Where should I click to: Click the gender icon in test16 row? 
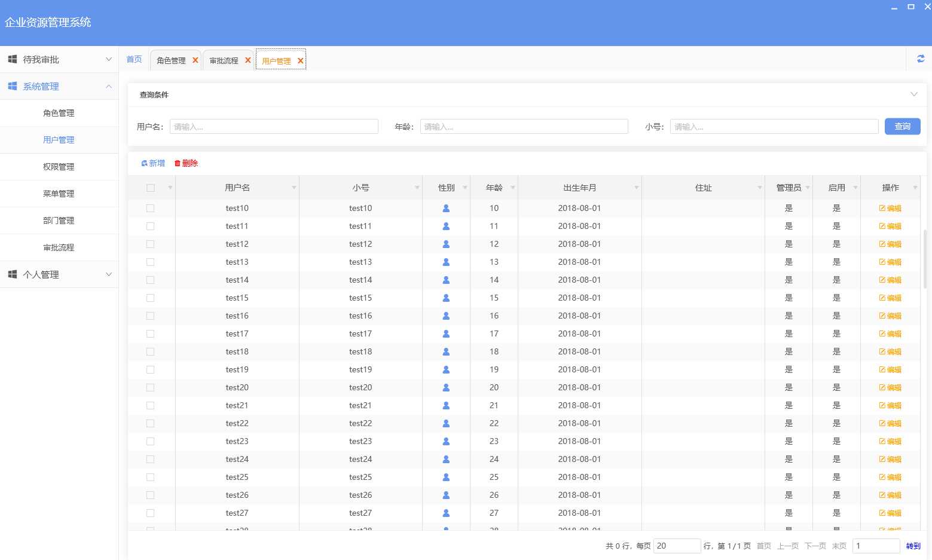pyautogui.click(x=446, y=316)
